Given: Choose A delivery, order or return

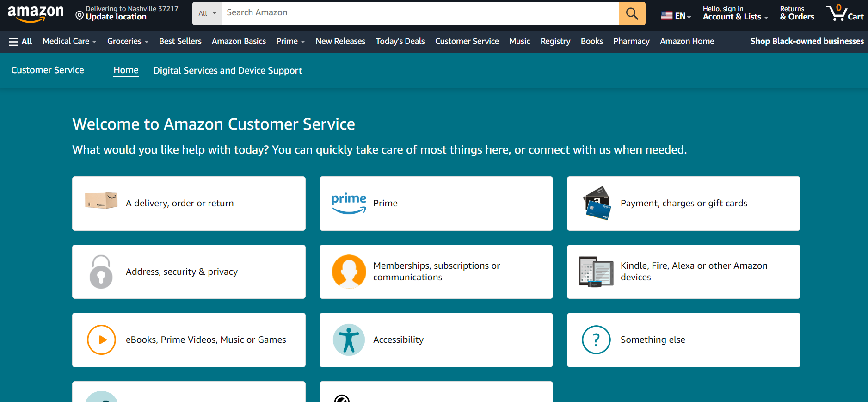Looking at the screenshot, I should [189, 204].
